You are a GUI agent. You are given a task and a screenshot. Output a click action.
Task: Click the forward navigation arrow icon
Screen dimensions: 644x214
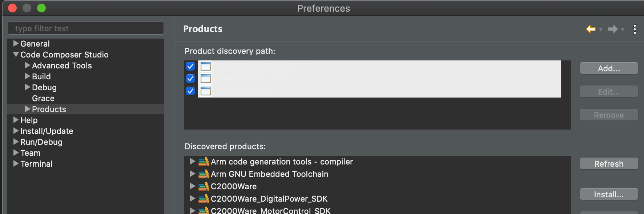(613, 29)
